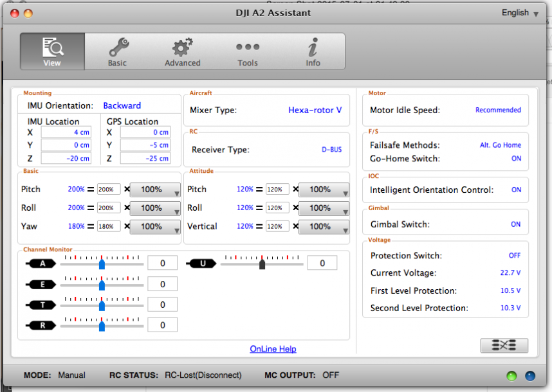Viewport: 552px width, 392px height.
Task: Click the blue status indicator light
Action: (530, 376)
